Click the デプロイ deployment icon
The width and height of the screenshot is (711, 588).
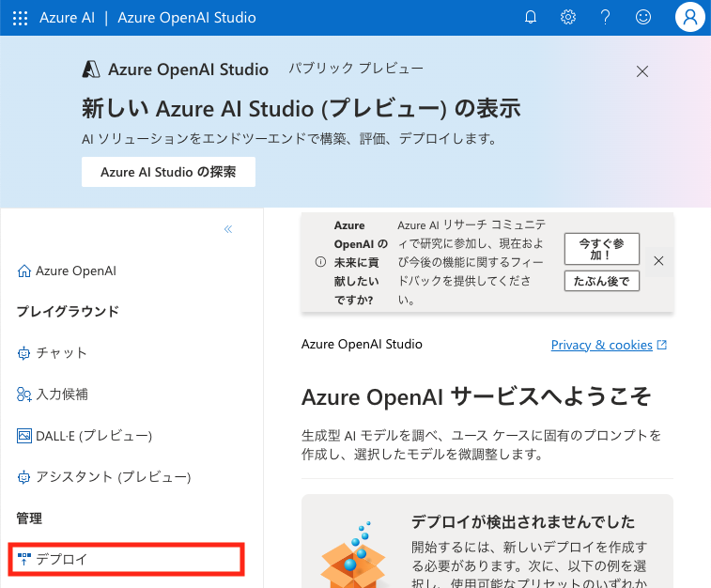[x=24, y=559]
